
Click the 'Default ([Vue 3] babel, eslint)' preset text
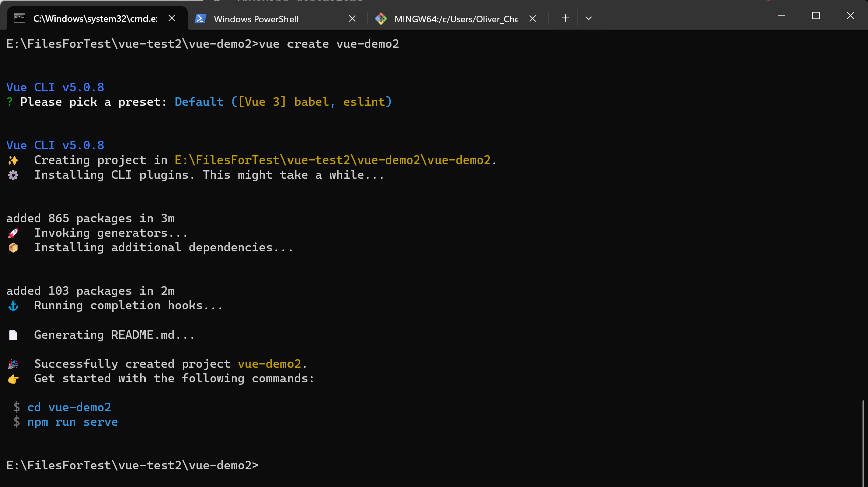pos(283,102)
